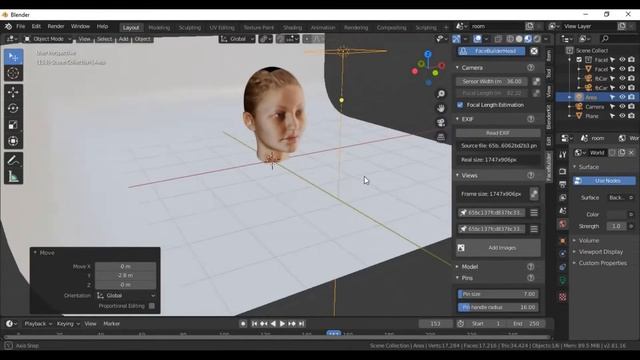640x360 pixels.
Task: Select the Scale tool
Action: coord(13,124)
